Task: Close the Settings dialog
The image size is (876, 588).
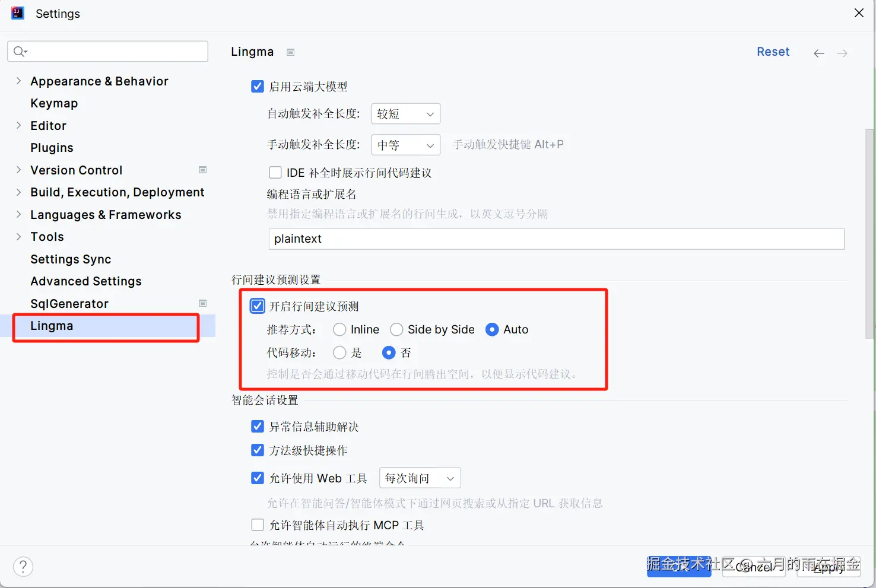Action: point(859,13)
